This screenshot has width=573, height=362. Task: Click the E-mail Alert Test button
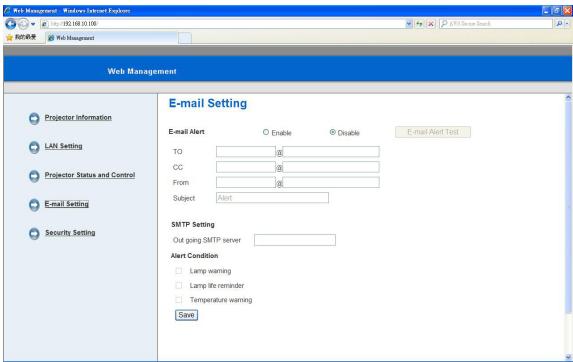tap(433, 132)
